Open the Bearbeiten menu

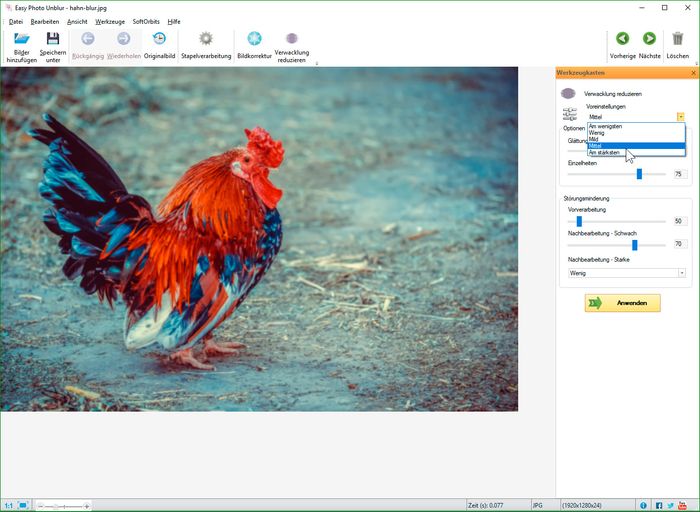click(45, 21)
